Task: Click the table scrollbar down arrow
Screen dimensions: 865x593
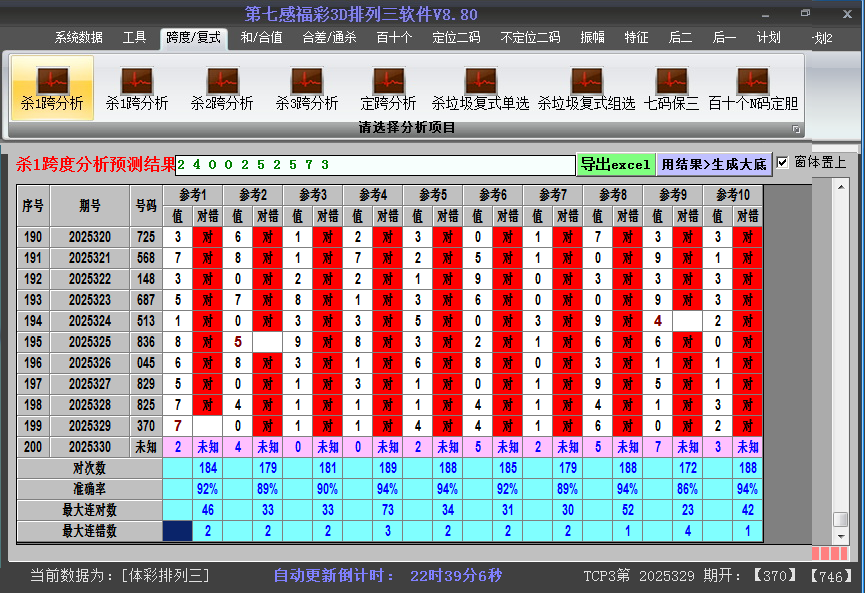Action: coord(841,536)
